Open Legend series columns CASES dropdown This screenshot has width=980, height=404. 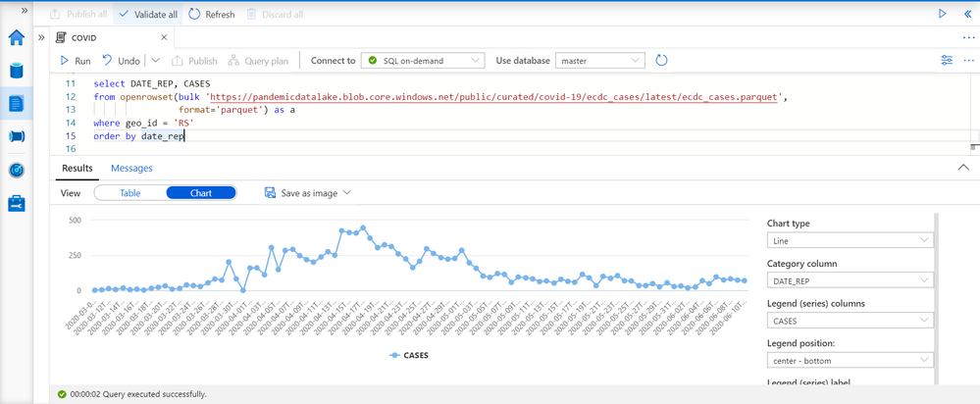click(850, 321)
